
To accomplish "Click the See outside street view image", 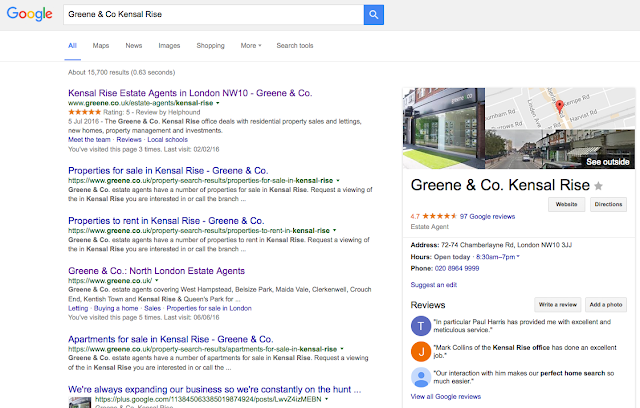I will click(560, 149).
